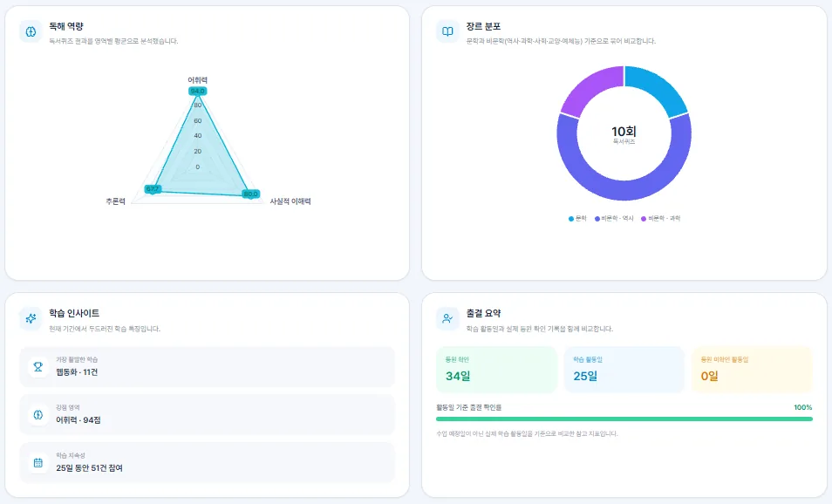Click the 학습 인사이트 card title
This screenshot has height=504, width=832.
point(74,314)
